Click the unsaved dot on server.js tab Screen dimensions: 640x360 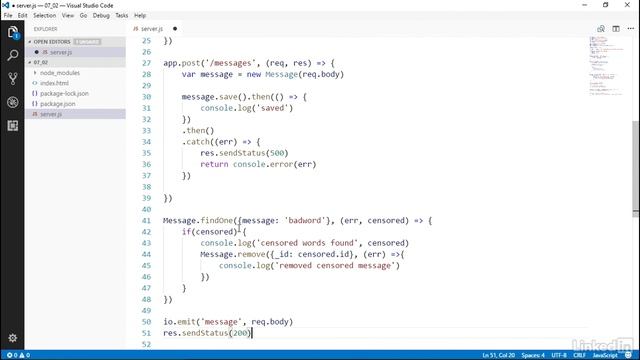point(175,29)
